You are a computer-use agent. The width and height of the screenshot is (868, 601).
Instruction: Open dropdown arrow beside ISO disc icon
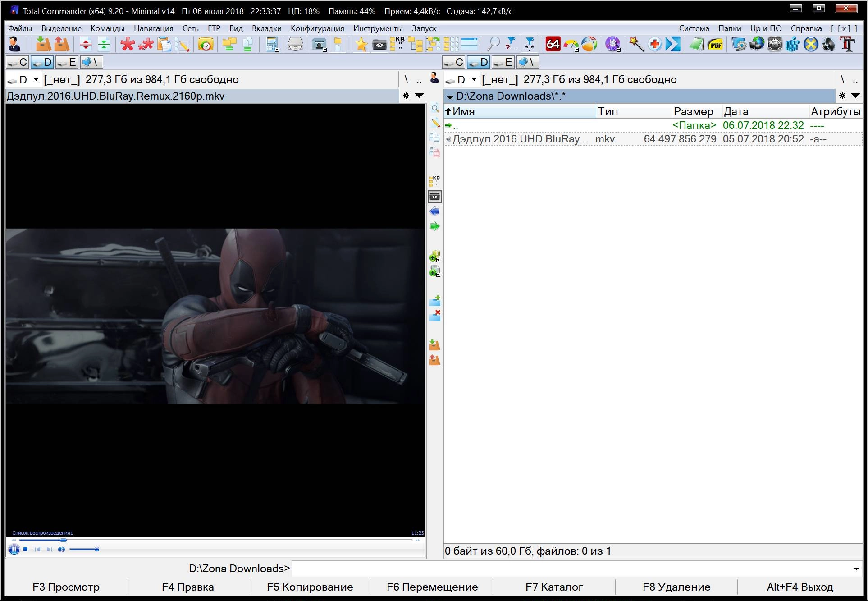(x=618, y=50)
